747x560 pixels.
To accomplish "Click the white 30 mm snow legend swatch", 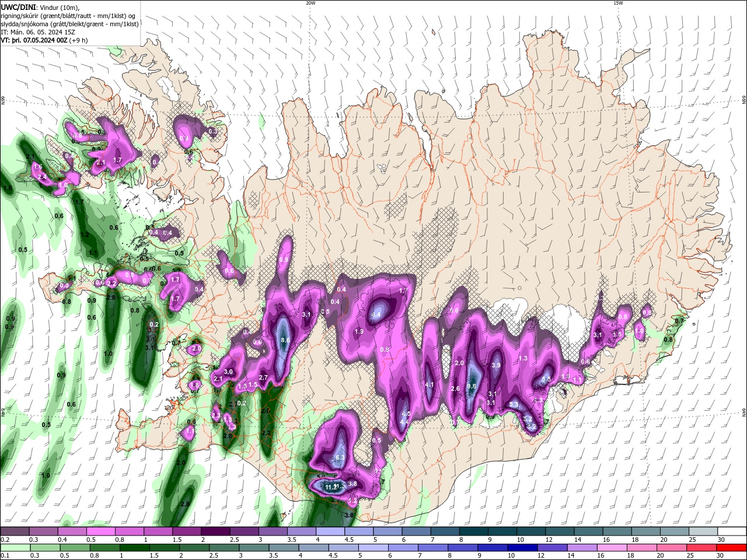I will pyautogui.click(x=732, y=531).
